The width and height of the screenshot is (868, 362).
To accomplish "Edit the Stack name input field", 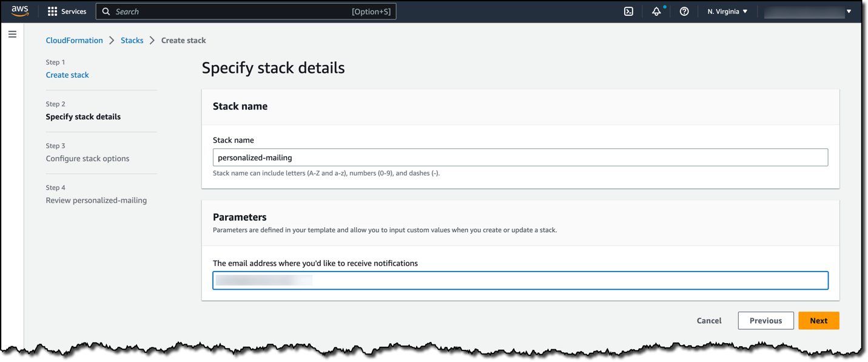I will pyautogui.click(x=520, y=157).
